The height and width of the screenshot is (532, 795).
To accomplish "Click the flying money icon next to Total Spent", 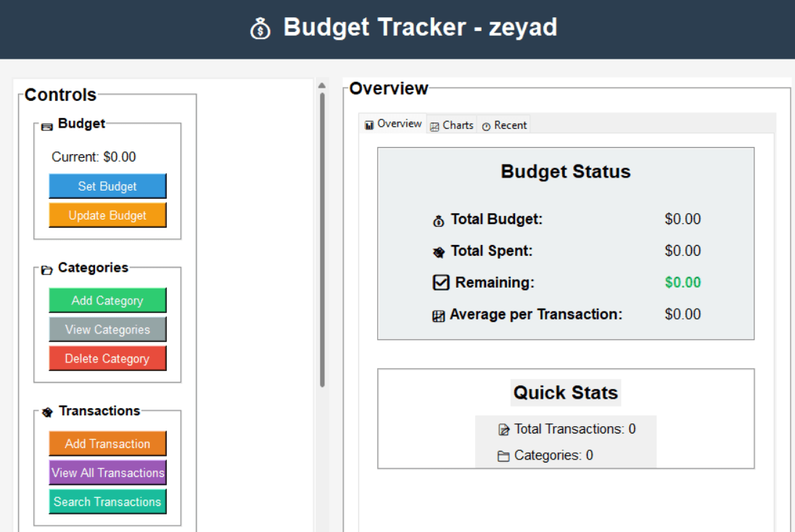I will 439,252.
